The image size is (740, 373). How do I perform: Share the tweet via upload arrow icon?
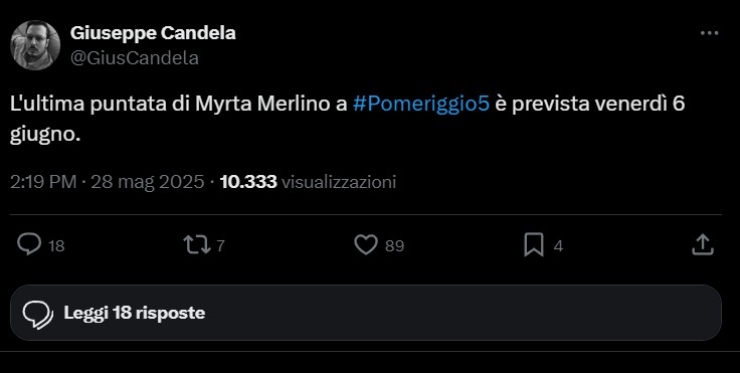(x=702, y=246)
